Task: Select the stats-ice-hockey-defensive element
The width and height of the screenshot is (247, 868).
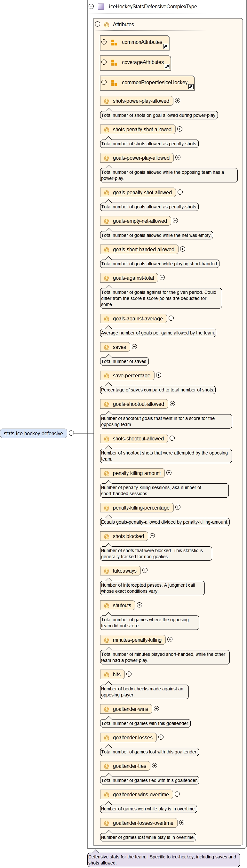Action: pyautogui.click(x=33, y=434)
